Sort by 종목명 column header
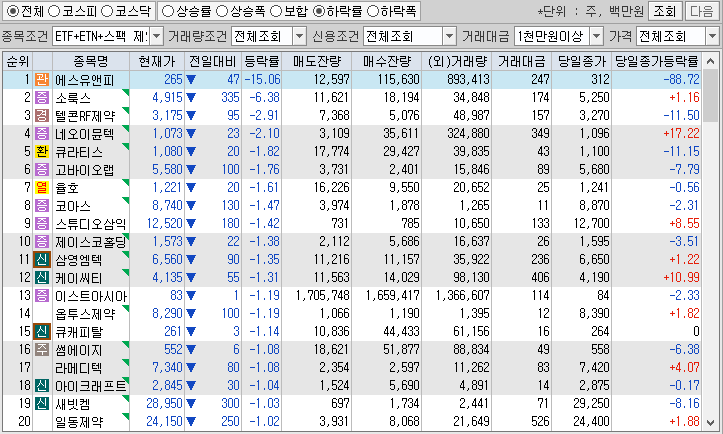This screenshot has width=723, height=434. [91, 61]
